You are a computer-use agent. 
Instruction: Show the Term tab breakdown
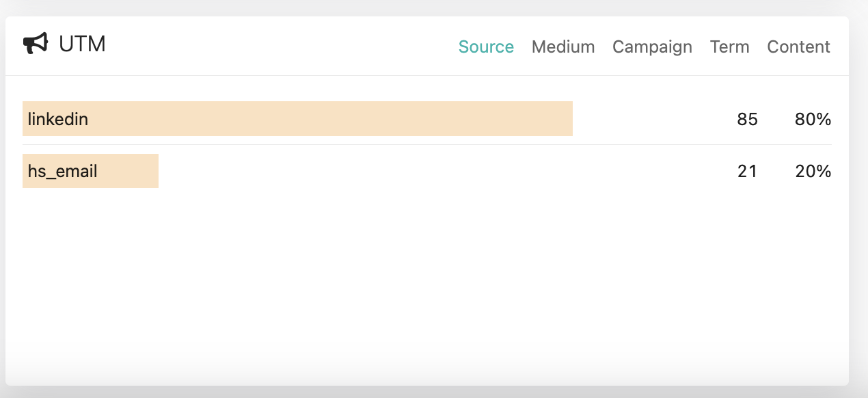coord(729,47)
